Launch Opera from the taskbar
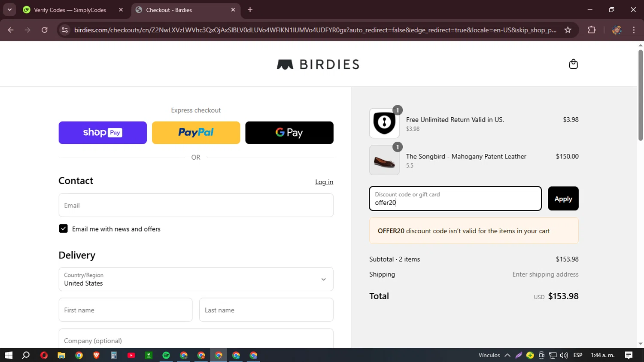 tap(44, 355)
